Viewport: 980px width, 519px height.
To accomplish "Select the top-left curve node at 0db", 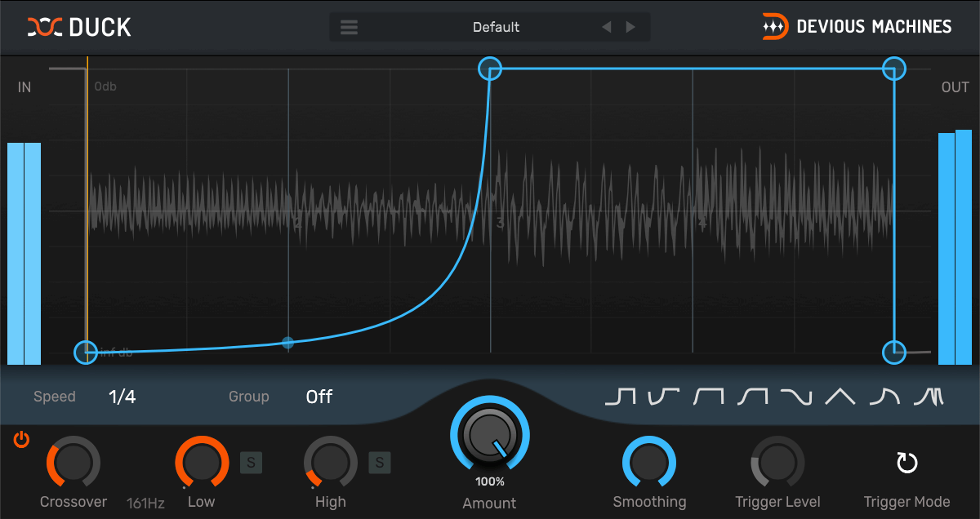I will click(x=489, y=69).
